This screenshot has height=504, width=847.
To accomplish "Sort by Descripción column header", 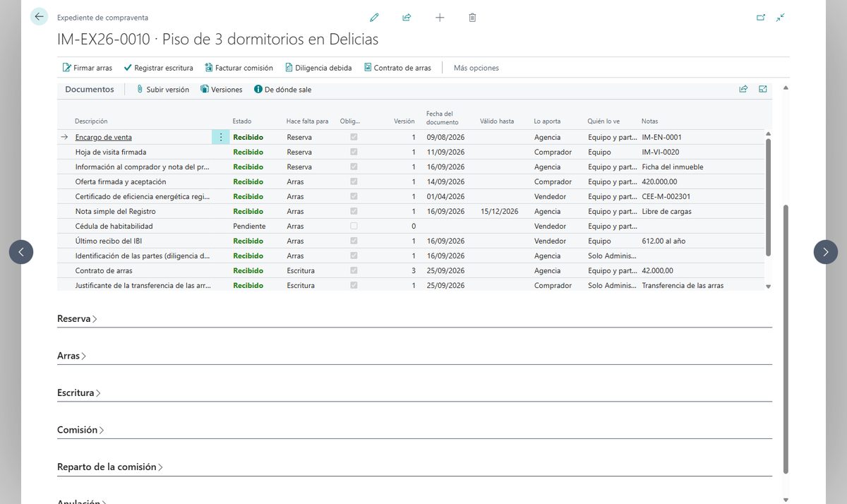I will click(91, 121).
